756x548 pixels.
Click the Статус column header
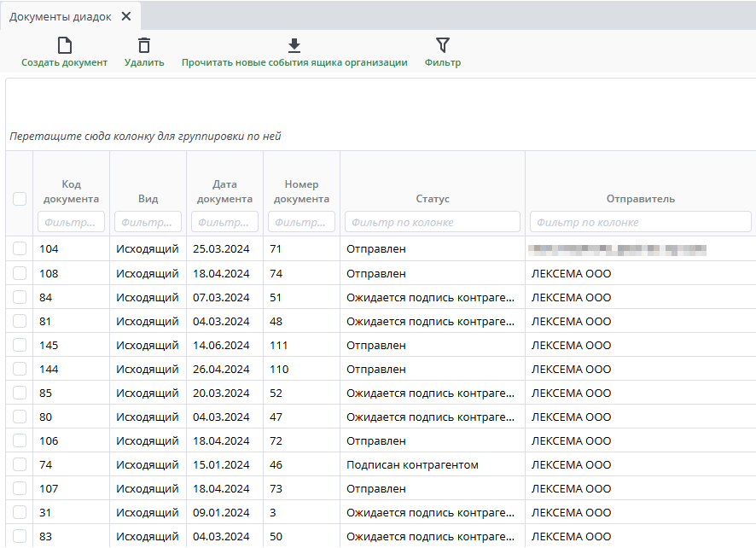pos(432,199)
